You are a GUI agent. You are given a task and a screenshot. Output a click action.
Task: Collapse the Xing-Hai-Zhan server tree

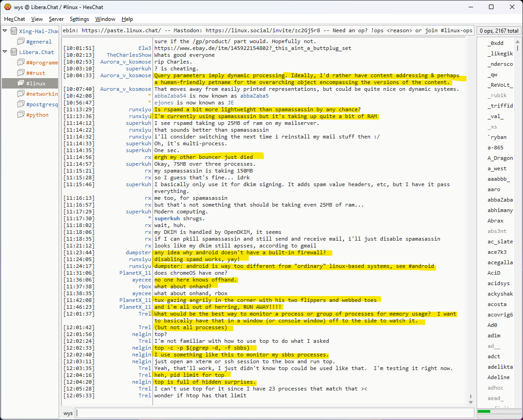(x=5, y=31)
